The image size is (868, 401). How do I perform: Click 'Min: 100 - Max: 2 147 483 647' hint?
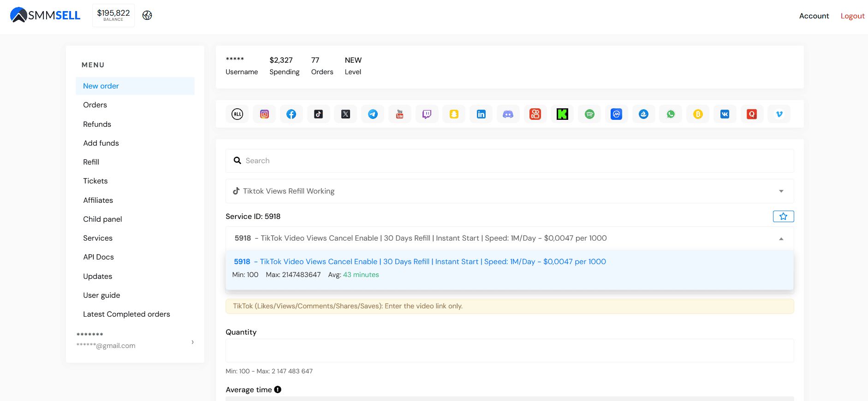(269, 371)
